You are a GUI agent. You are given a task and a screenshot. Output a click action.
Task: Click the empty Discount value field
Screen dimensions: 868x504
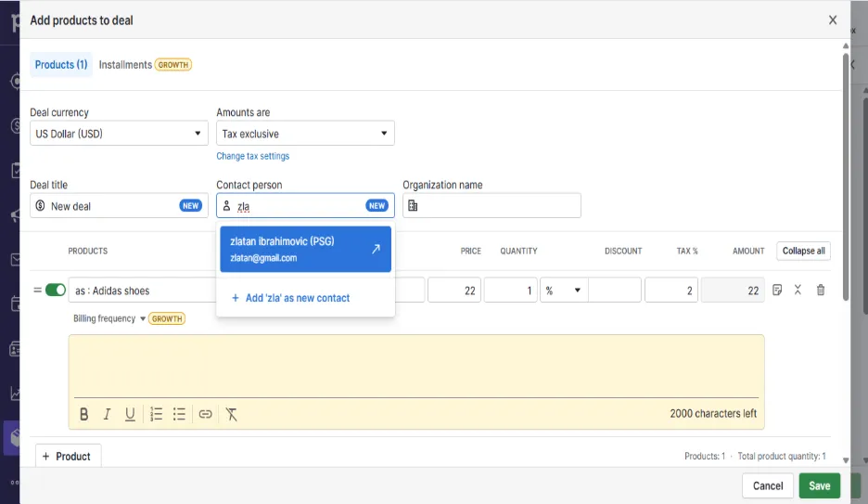point(615,291)
